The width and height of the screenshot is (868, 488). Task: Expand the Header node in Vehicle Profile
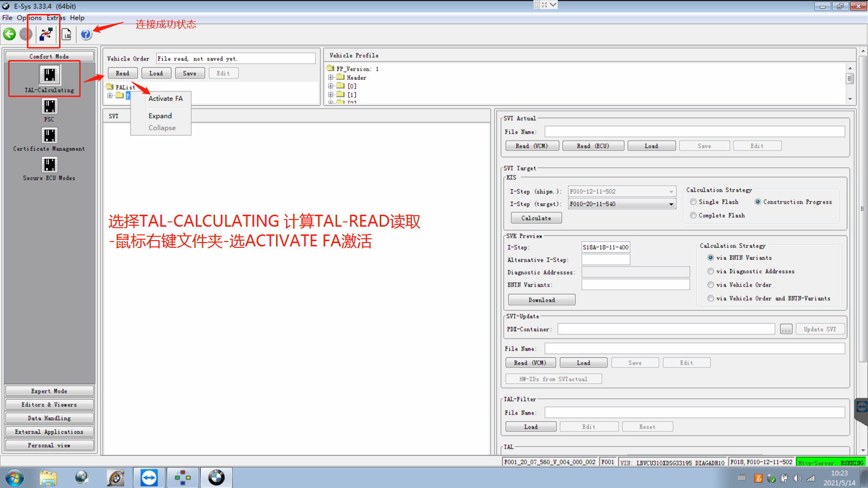331,77
